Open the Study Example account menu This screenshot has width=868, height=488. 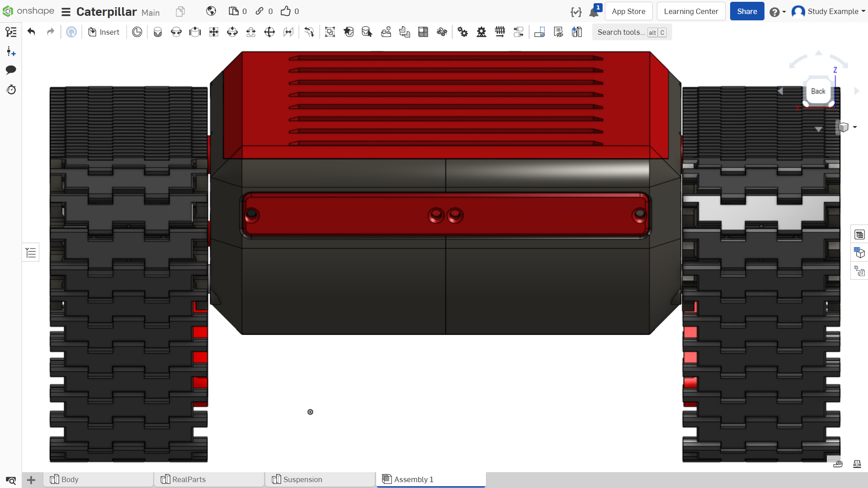click(829, 11)
